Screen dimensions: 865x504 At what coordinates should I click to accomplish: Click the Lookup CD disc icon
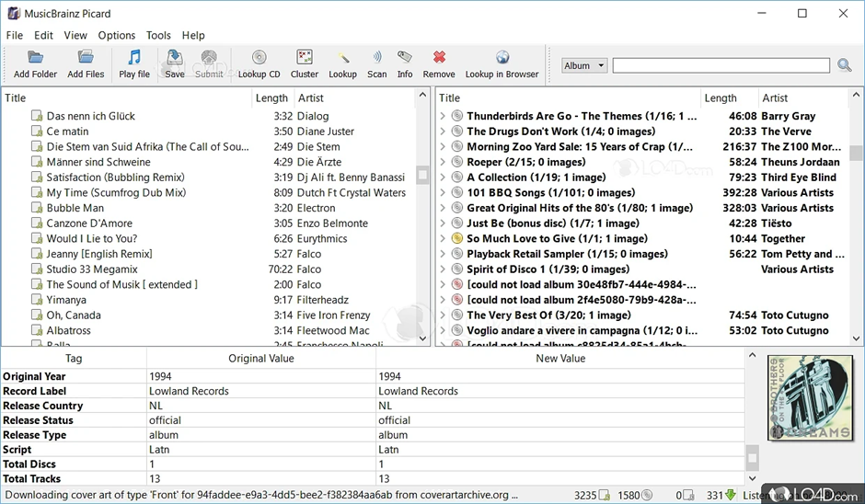[x=259, y=57]
